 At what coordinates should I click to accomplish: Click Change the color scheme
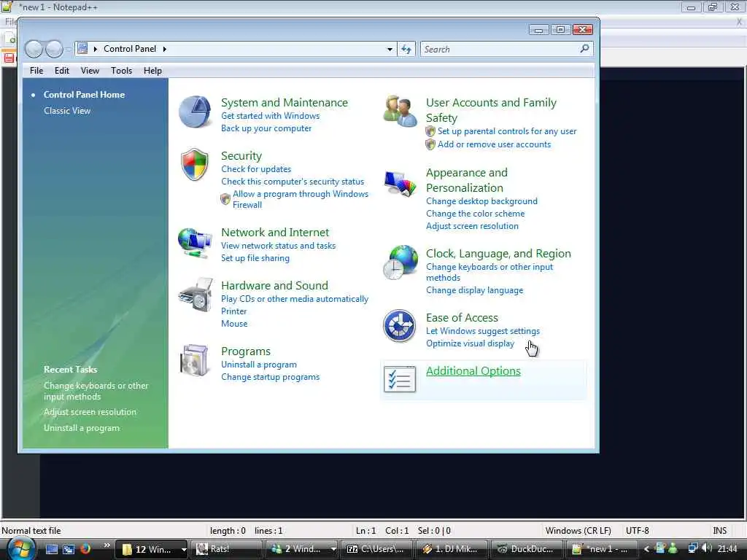pos(475,214)
